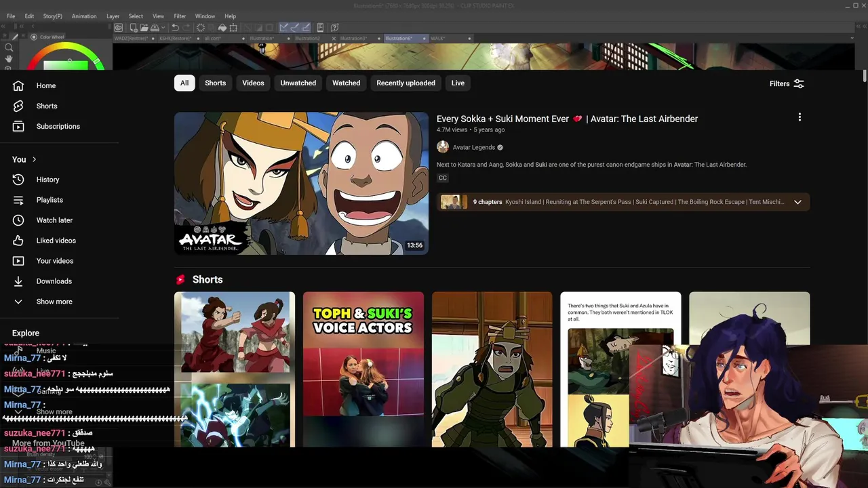Viewport: 868px width, 488px height.
Task: Click the Clear (dotted circle) icon
Action: coord(201,28)
